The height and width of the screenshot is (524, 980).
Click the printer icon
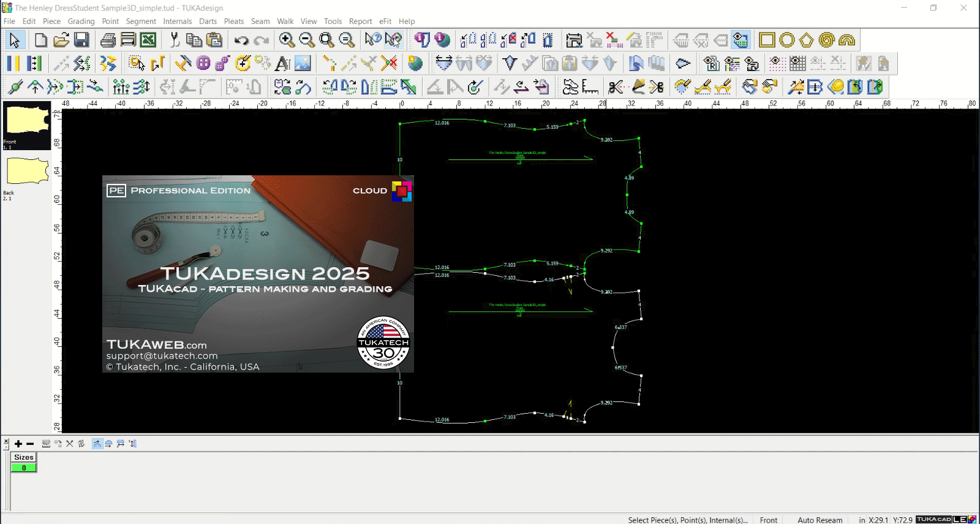click(x=108, y=40)
